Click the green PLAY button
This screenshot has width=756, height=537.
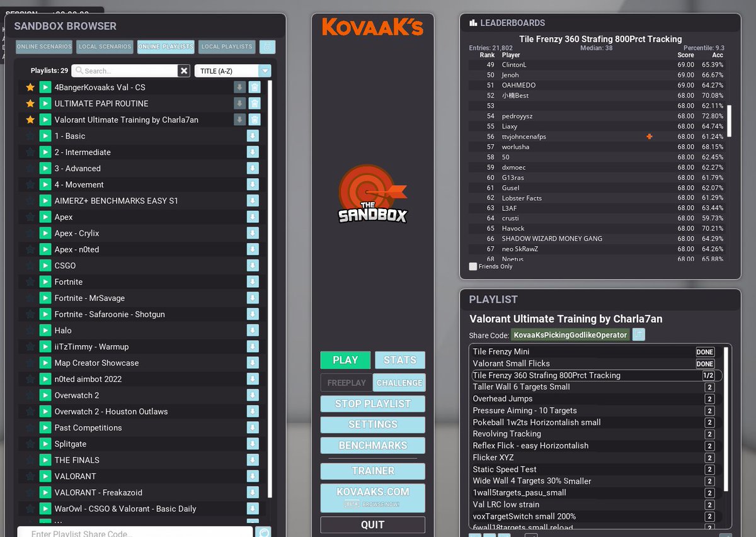(345, 360)
